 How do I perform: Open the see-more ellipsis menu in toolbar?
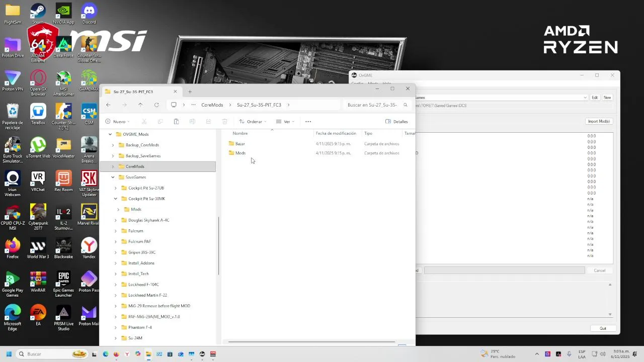click(308, 121)
